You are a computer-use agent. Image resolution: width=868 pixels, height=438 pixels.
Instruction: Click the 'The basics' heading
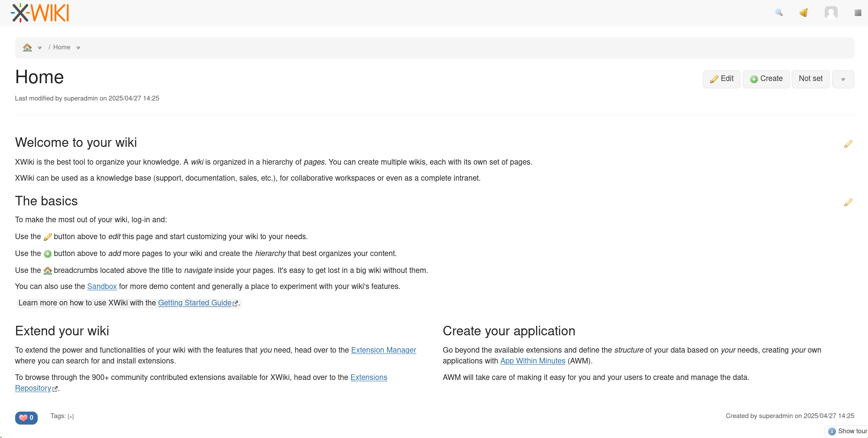pyautogui.click(x=46, y=201)
